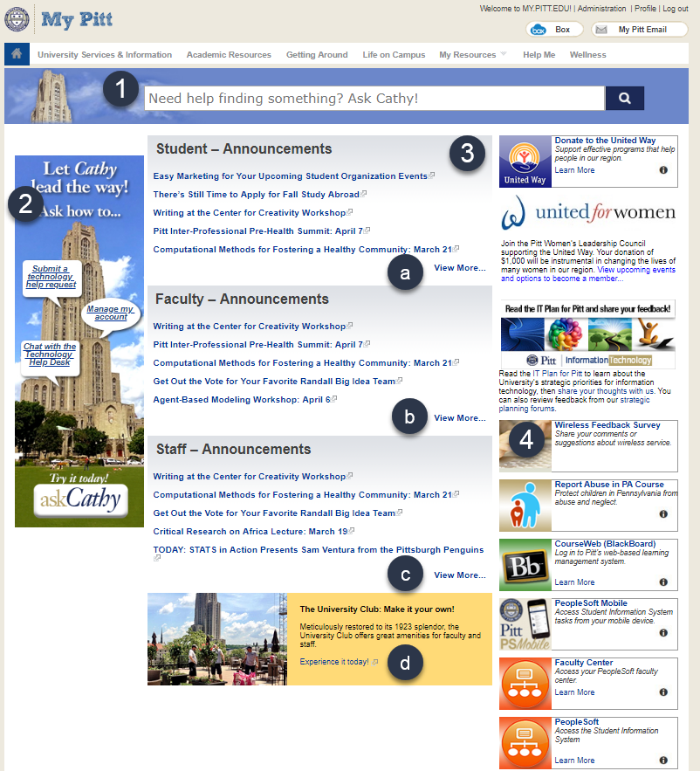Open the Wellness menu
Screen dimensions: 700x771
[588, 55]
